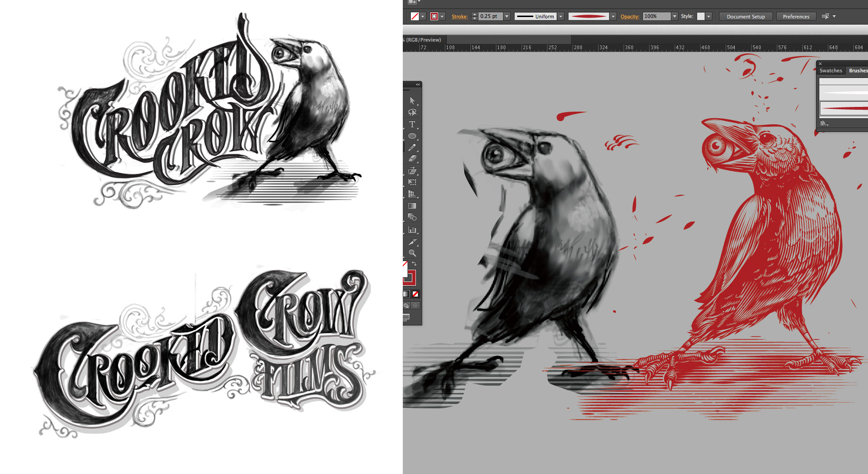Select the Zoom magnifier tool
The height and width of the screenshot is (474, 868).
[x=412, y=253]
